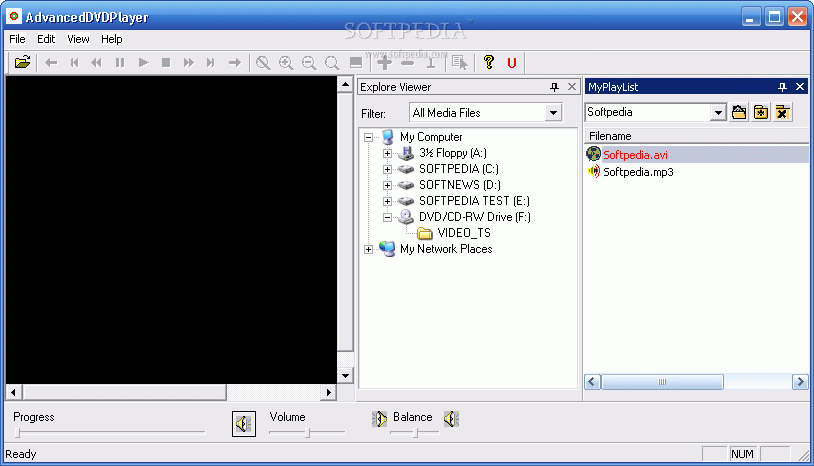This screenshot has width=814, height=466.
Task: Skip to the next chapter
Action: coord(210,63)
